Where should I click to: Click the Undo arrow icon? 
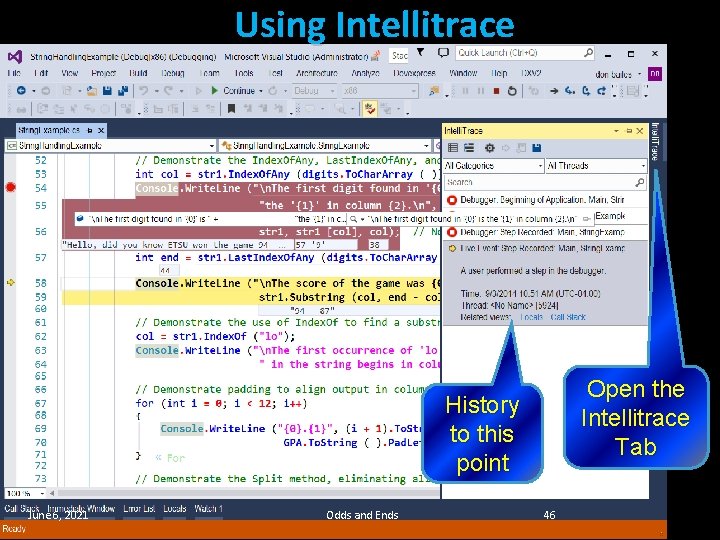coord(144,91)
